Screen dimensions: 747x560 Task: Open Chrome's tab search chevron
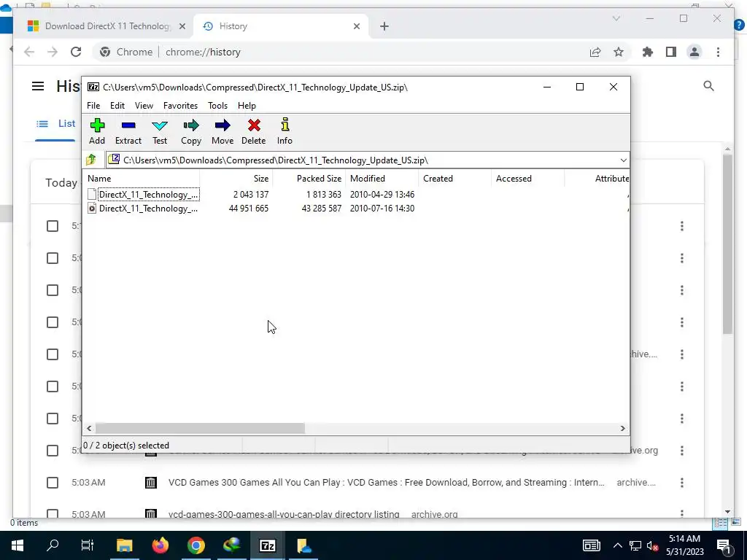pyautogui.click(x=616, y=18)
